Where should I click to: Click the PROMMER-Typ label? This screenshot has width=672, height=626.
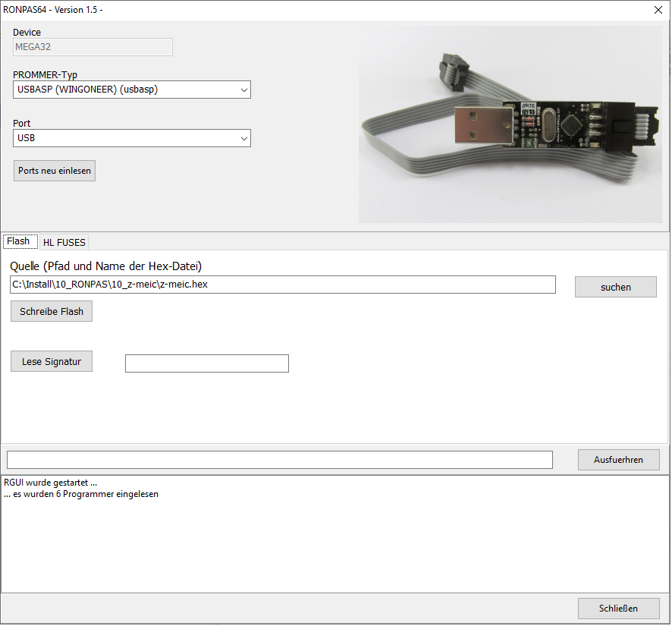(x=45, y=74)
